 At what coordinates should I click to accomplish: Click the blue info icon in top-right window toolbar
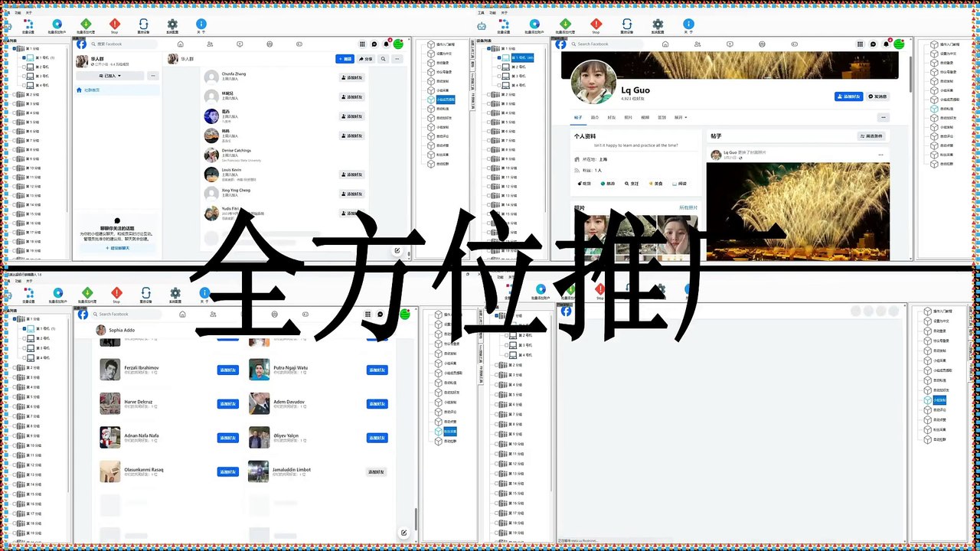point(688,24)
